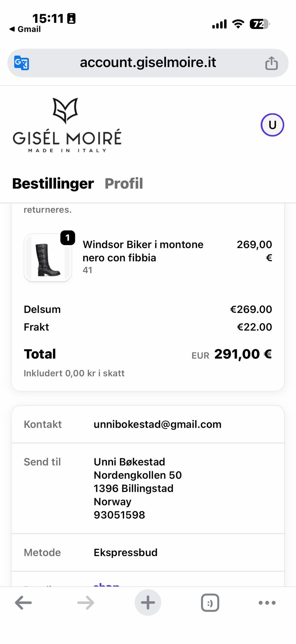Open the three-dot browser menu

click(x=267, y=602)
